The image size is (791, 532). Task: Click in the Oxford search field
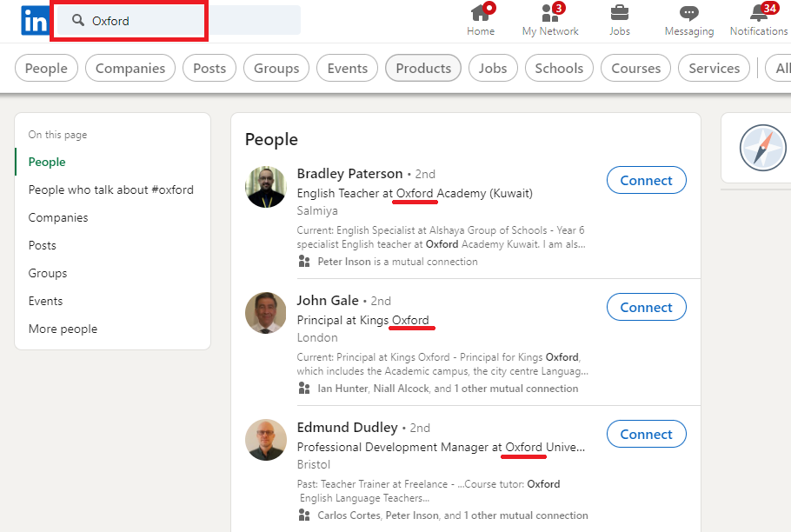tap(179, 21)
